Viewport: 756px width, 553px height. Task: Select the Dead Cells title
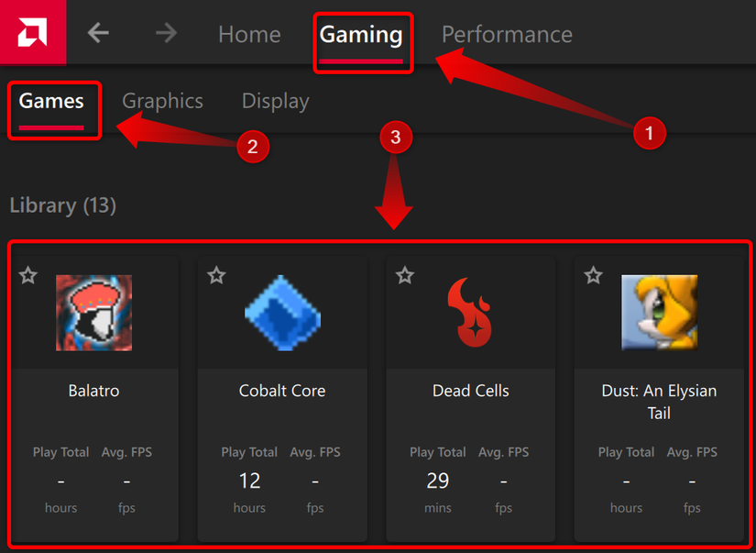tap(471, 391)
